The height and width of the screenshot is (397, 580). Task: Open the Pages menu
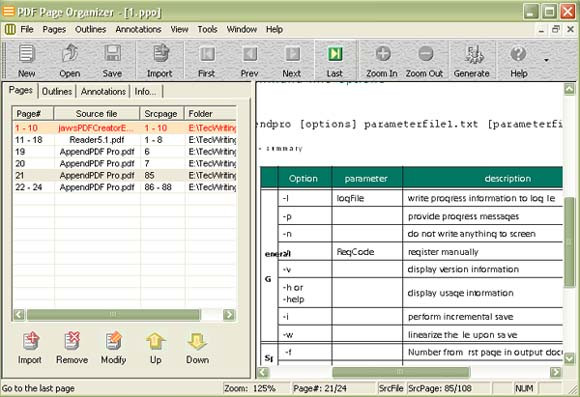[x=54, y=29]
